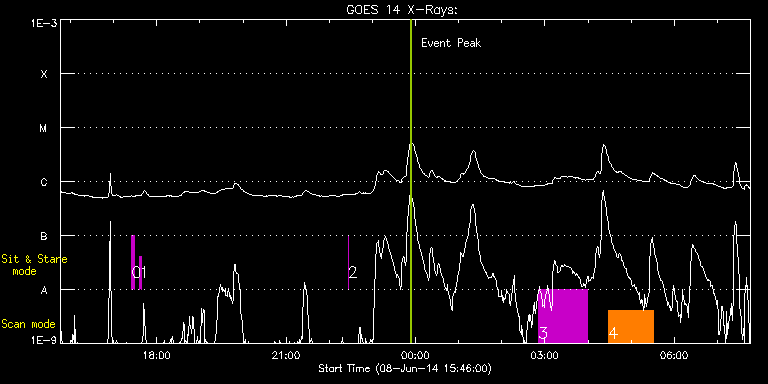Viewport: 768px width, 384px height.
Task: Click the 18:00 time axis label
Action: pos(156,356)
